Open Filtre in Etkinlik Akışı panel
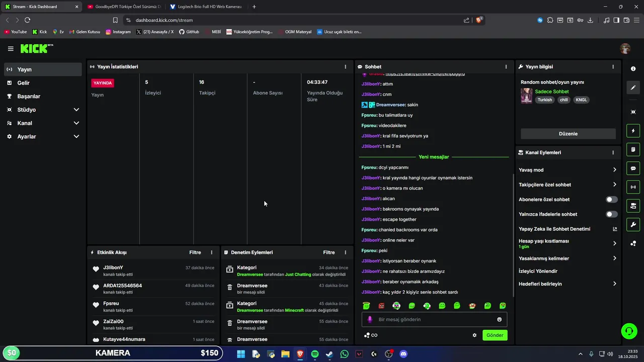 tap(195, 252)
